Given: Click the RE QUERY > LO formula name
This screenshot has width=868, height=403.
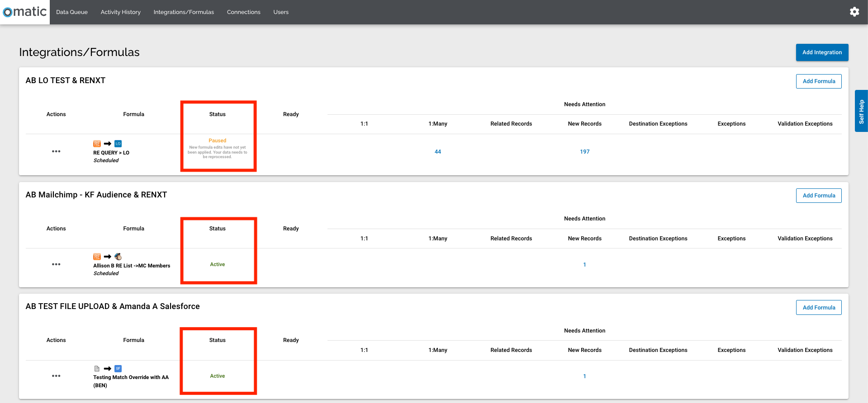Looking at the screenshot, I should click(111, 153).
